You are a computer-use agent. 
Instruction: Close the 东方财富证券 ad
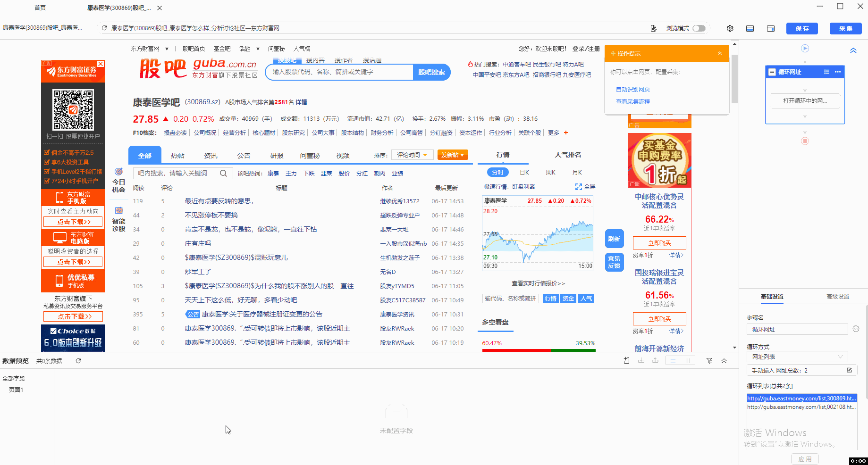(x=101, y=64)
